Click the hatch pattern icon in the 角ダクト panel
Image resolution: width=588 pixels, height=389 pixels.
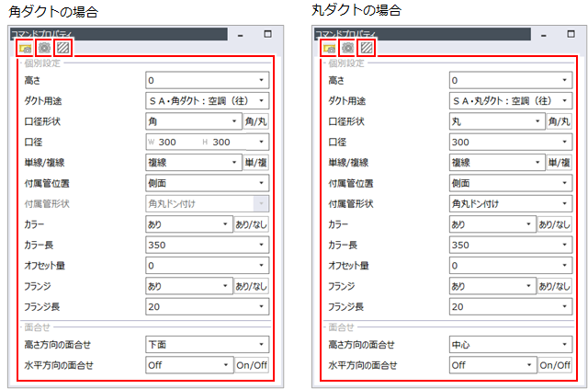pos(62,47)
